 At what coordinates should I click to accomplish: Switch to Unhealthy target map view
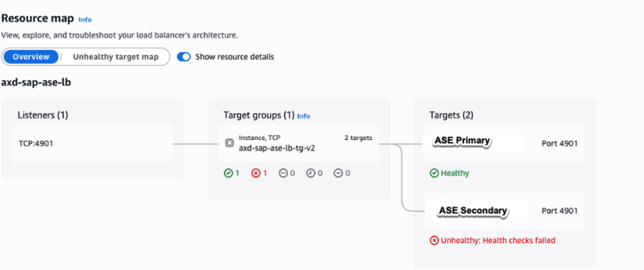116,57
